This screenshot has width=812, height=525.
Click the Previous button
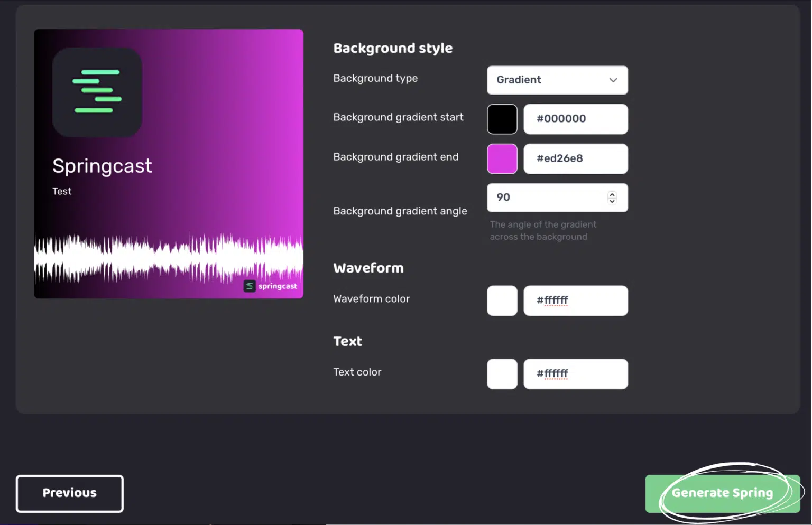pos(70,493)
